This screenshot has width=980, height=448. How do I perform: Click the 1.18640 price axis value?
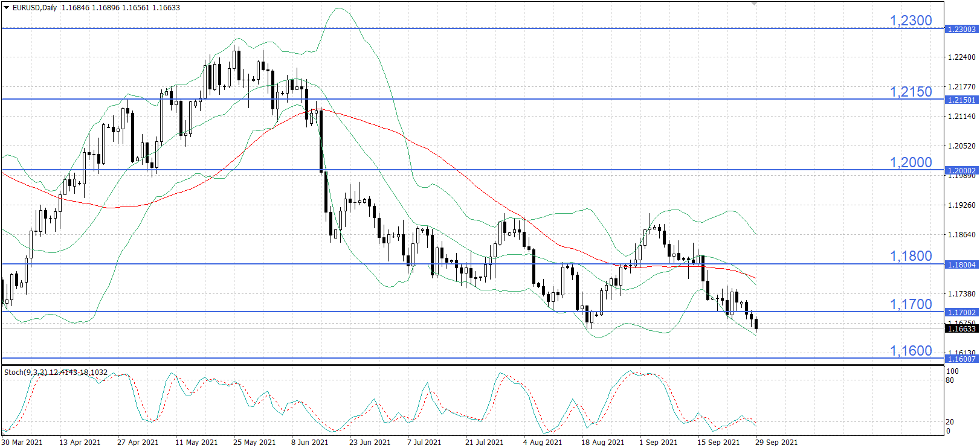[962, 235]
